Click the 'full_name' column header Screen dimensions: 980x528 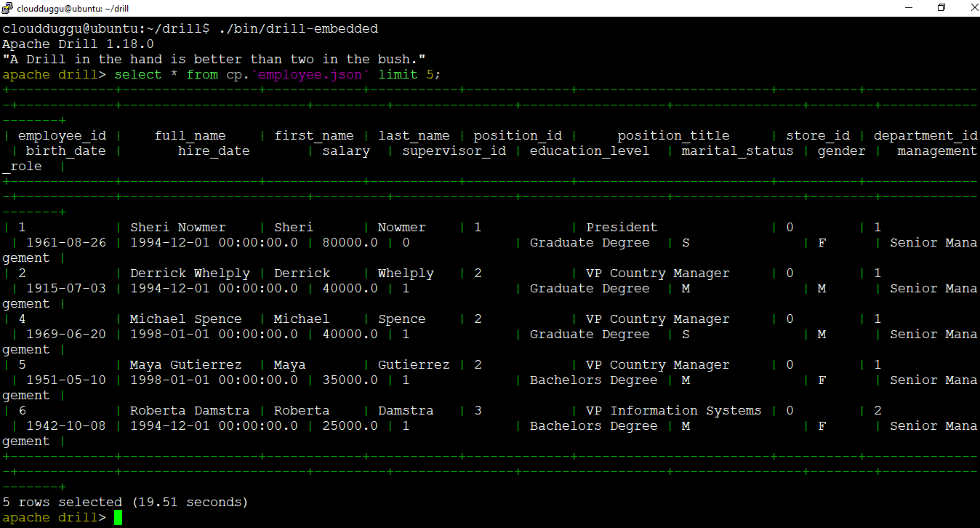190,136
